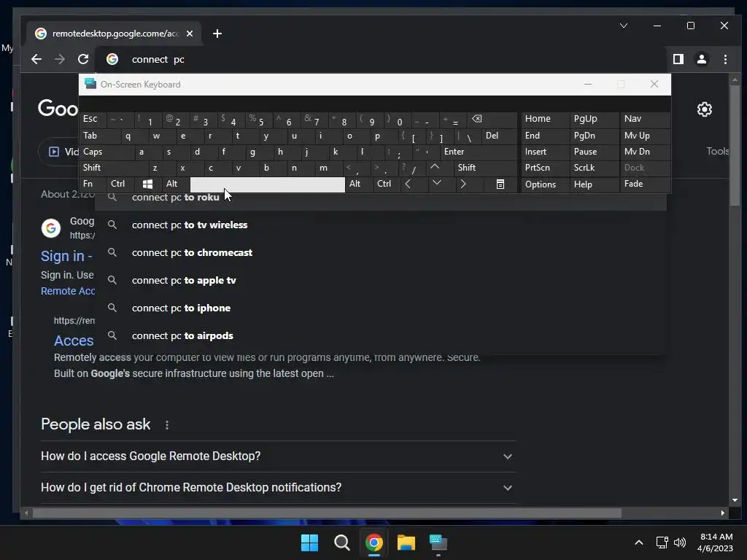Click the Help key on keyboard

595,184
